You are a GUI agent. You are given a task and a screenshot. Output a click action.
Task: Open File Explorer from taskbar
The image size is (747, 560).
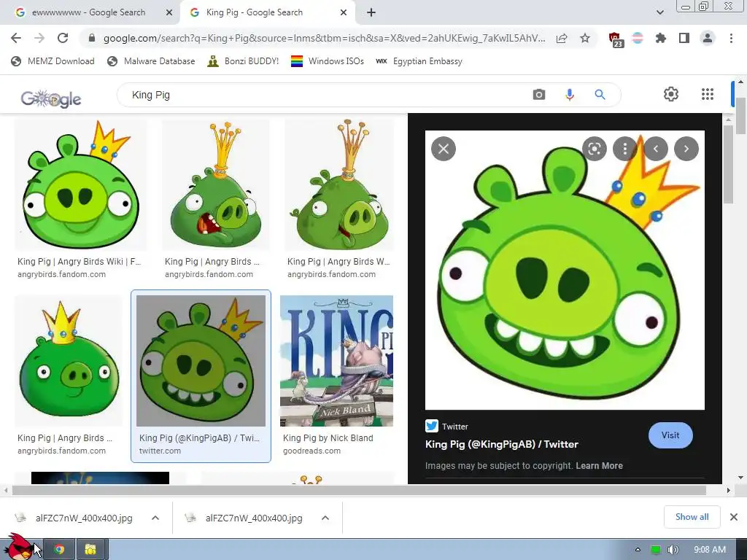click(x=90, y=550)
